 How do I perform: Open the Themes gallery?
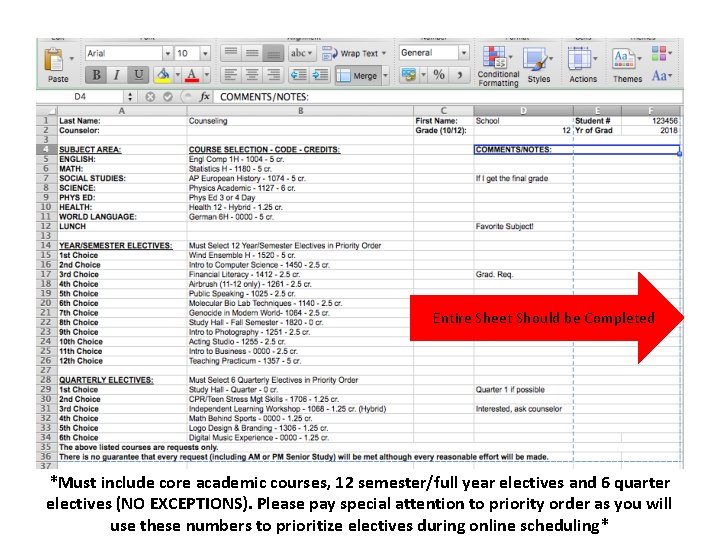coord(627,65)
